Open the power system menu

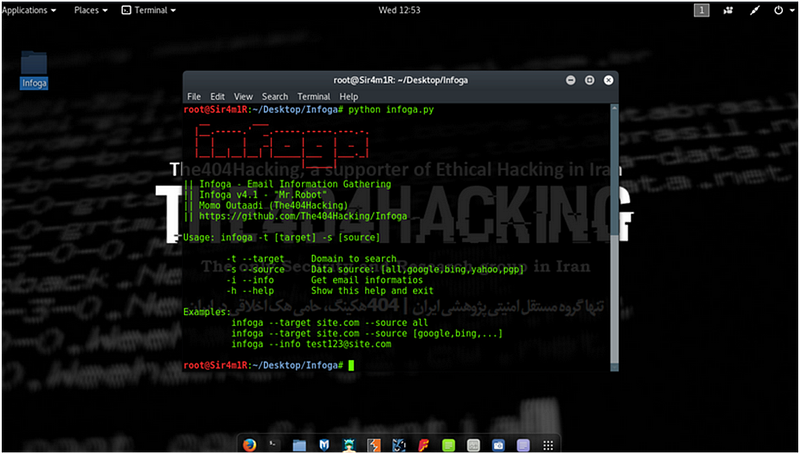click(778, 10)
